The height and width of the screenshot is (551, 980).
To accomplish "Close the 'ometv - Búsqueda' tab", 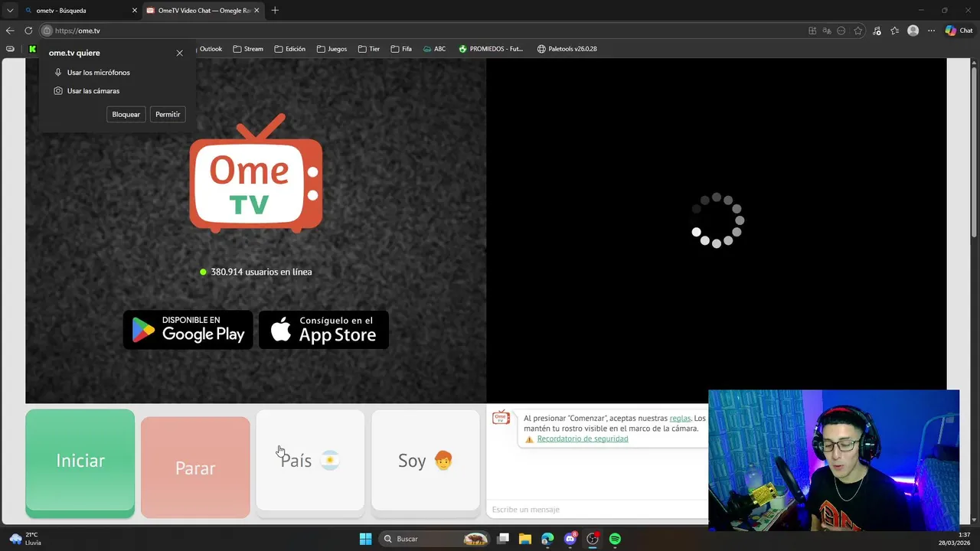I will click(x=135, y=10).
